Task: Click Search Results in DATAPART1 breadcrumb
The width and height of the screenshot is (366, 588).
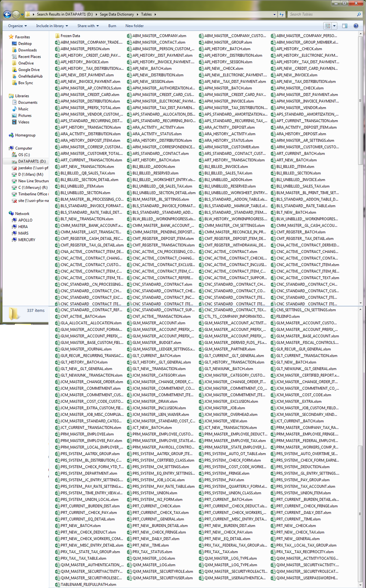Action: click(65, 14)
